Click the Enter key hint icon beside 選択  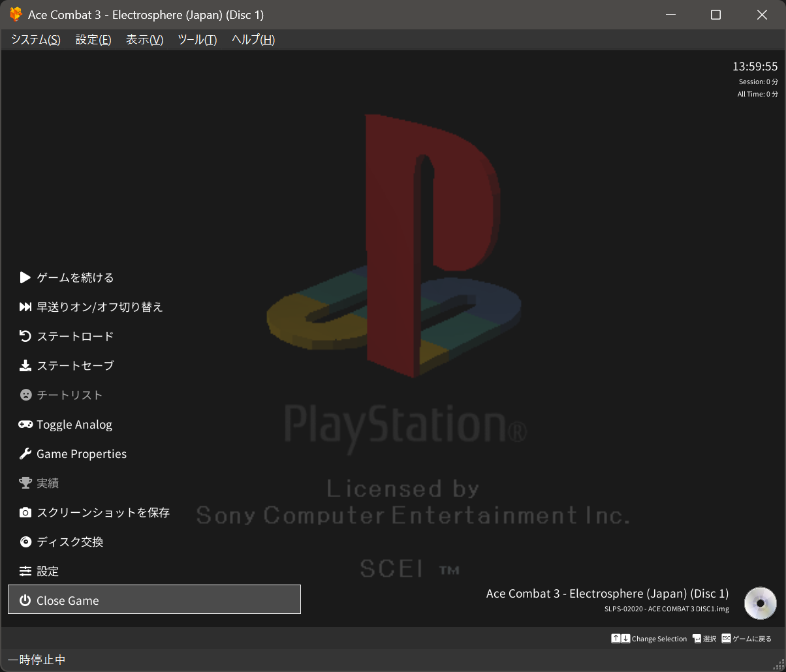click(697, 639)
